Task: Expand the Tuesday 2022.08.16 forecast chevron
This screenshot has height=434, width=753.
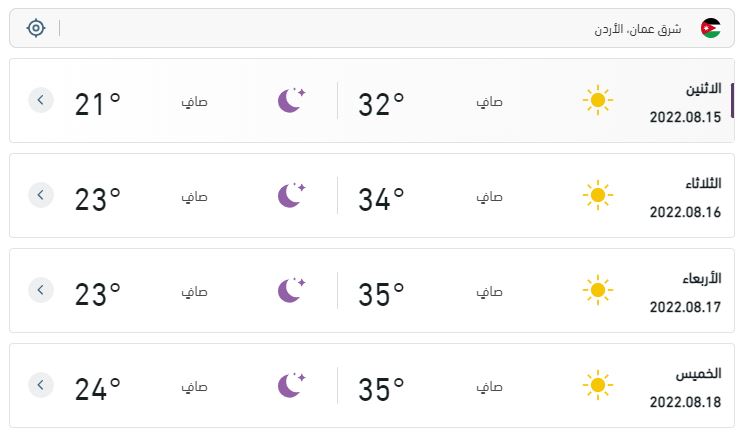Action: 41,195
